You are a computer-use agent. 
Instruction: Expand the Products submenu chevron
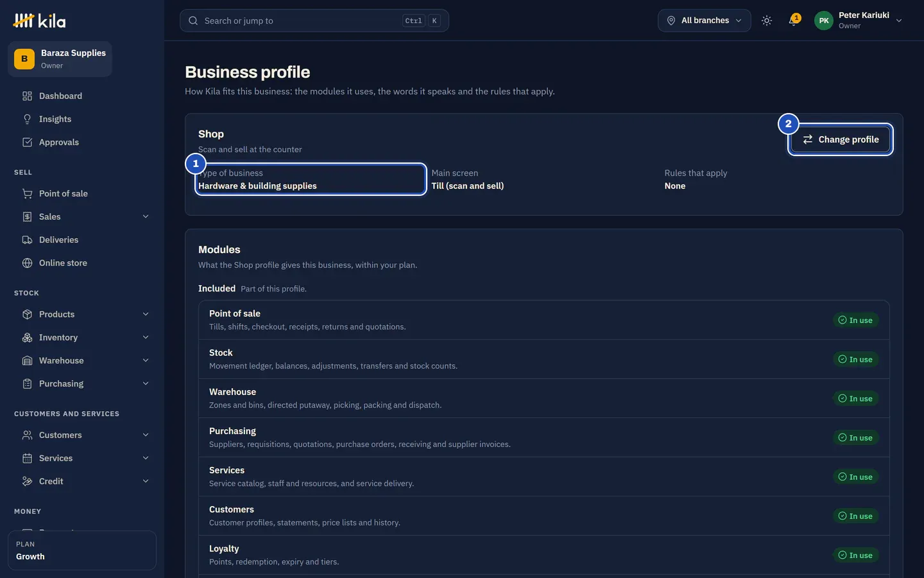click(x=146, y=315)
